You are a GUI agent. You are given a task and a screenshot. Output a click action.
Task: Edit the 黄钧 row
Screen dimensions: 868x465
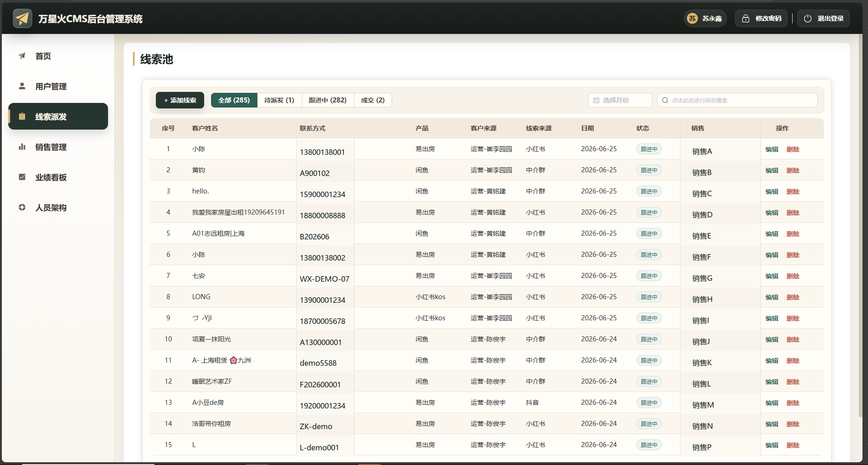pos(772,170)
